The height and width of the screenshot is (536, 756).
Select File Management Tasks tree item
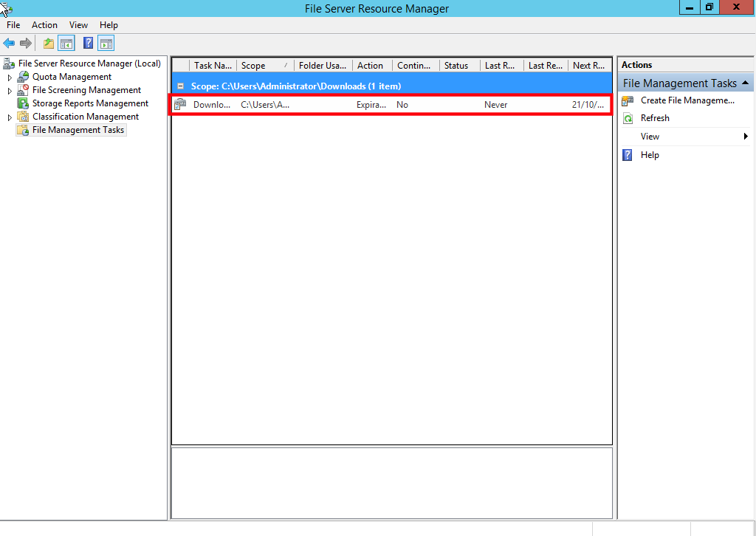coord(78,130)
